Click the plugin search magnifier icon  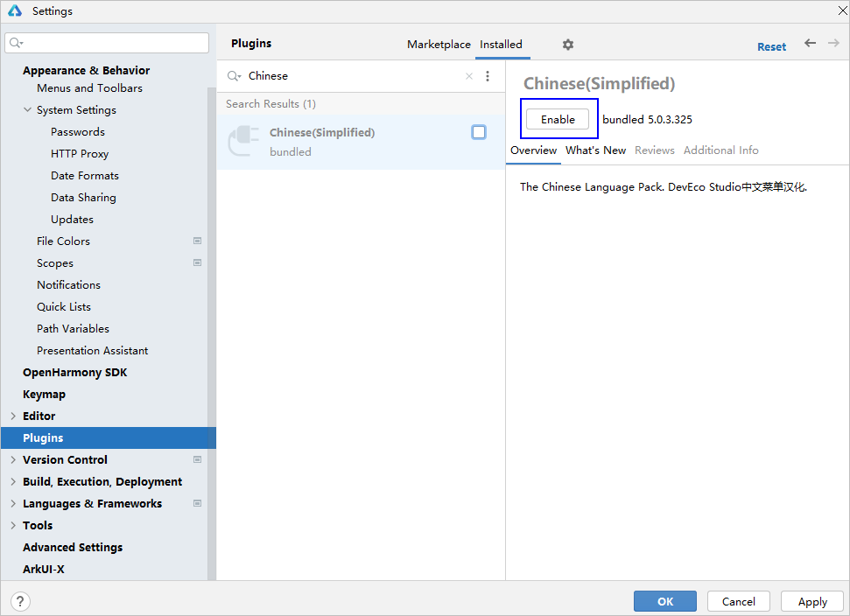234,76
